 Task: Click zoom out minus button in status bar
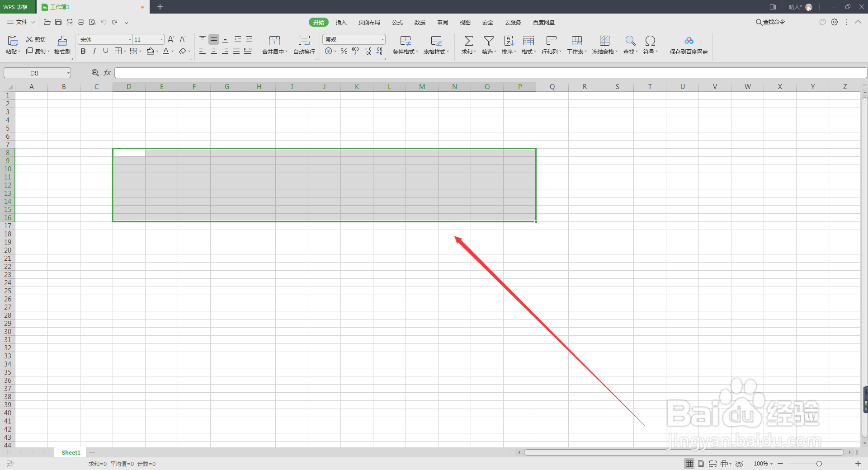(x=780, y=464)
